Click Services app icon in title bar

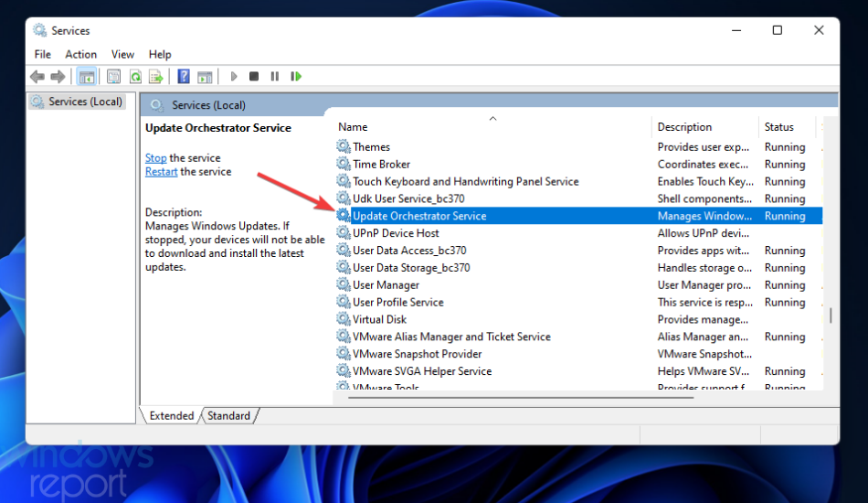[39, 30]
